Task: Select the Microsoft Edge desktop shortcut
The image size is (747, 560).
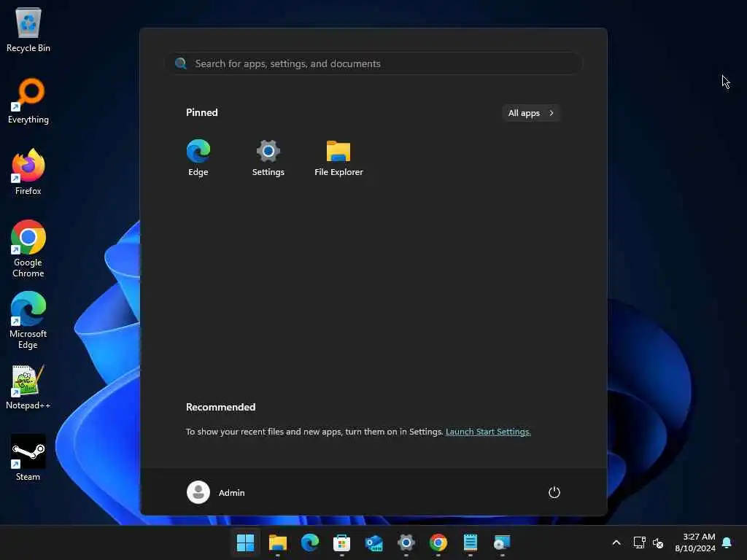Action: pyautogui.click(x=28, y=320)
